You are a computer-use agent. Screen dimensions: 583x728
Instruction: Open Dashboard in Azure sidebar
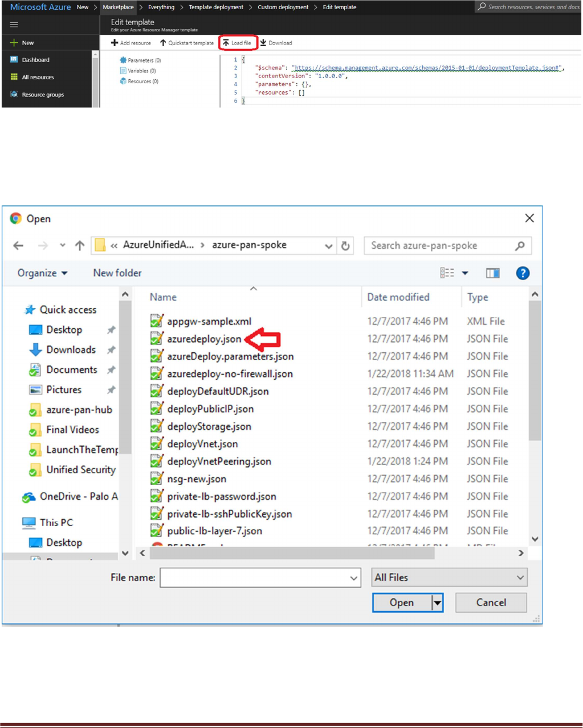pyautogui.click(x=30, y=60)
